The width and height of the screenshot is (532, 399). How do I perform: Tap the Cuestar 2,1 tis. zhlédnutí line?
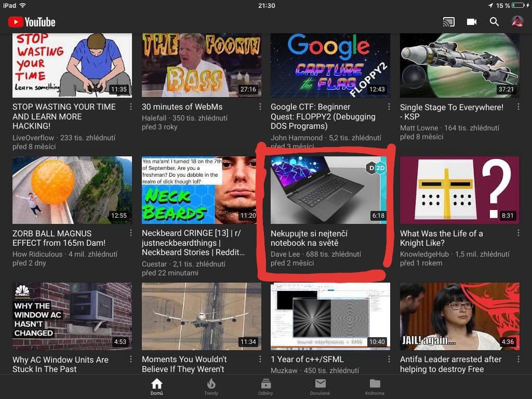(183, 264)
